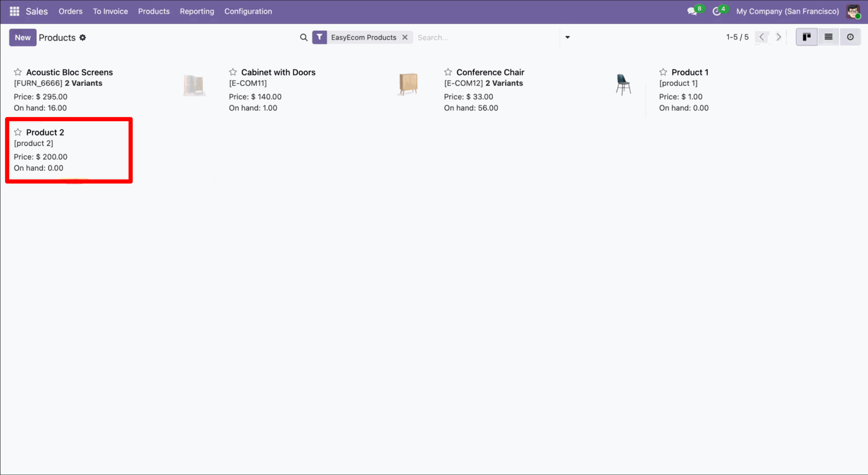Click On hand: 16.00 text
Image resolution: width=868 pixels, height=475 pixels.
pyautogui.click(x=40, y=108)
